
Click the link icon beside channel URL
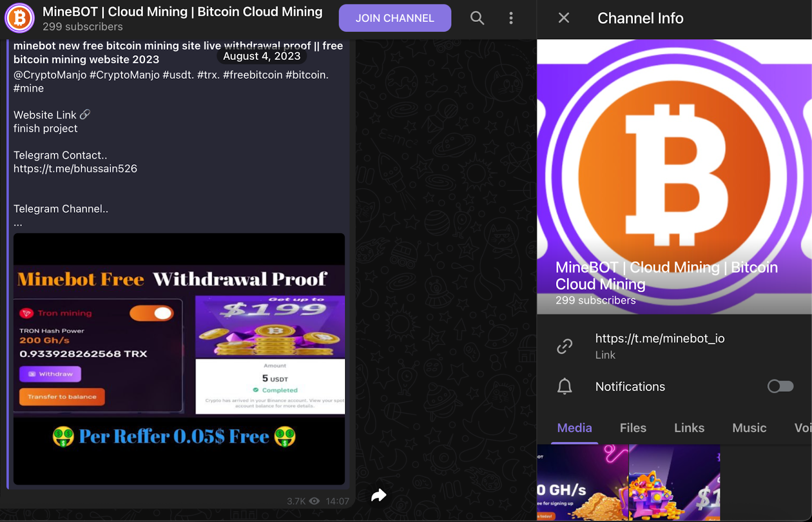tap(564, 346)
